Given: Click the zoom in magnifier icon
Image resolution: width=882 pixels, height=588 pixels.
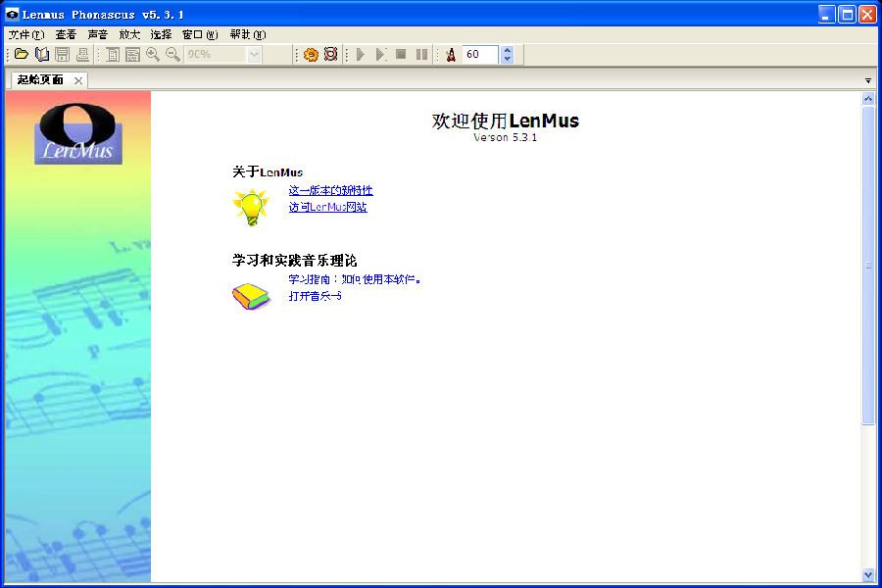Looking at the screenshot, I should pyautogui.click(x=153, y=55).
